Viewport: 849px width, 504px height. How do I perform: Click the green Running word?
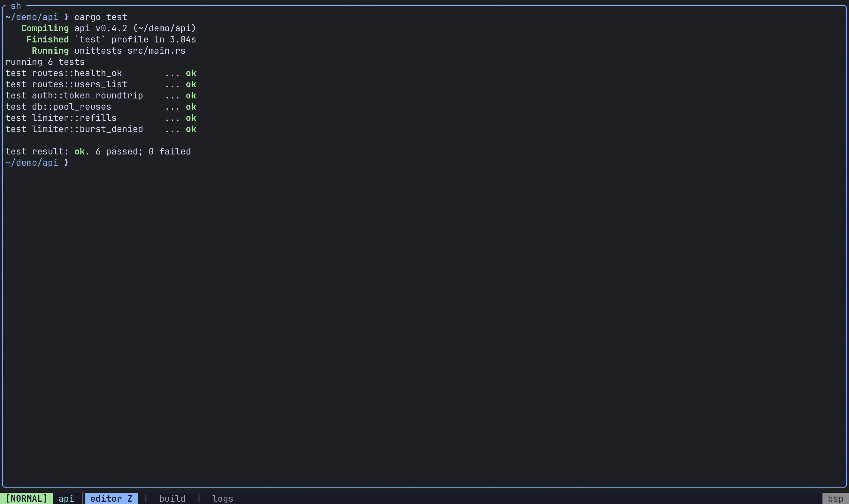pos(50,51)
